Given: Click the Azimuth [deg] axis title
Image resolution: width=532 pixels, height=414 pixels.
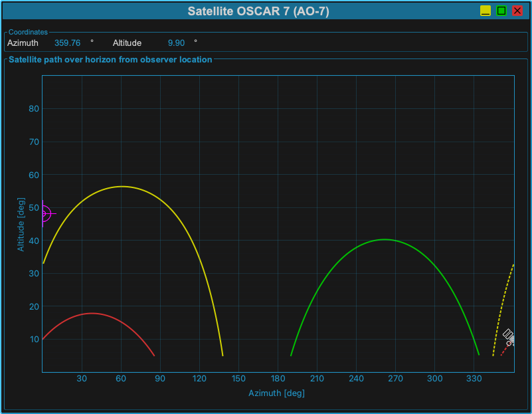Looking at the screenshot, I should [x=276, y=393].
